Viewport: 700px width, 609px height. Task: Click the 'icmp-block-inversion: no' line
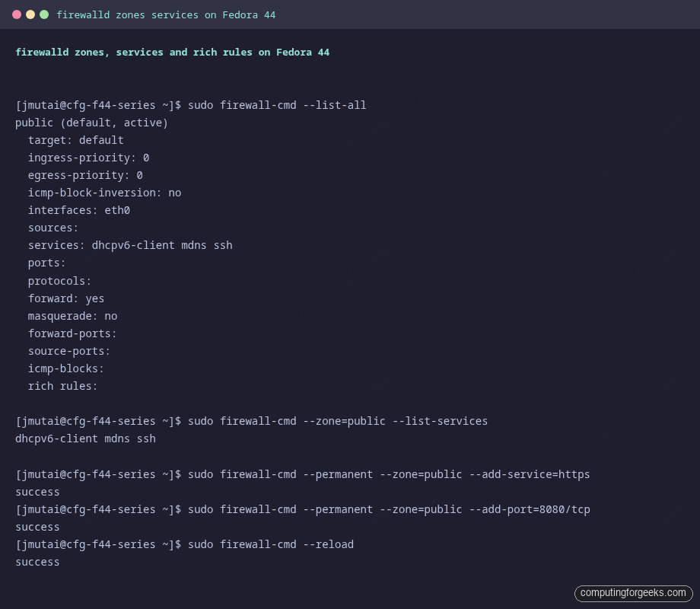(104, 193)
